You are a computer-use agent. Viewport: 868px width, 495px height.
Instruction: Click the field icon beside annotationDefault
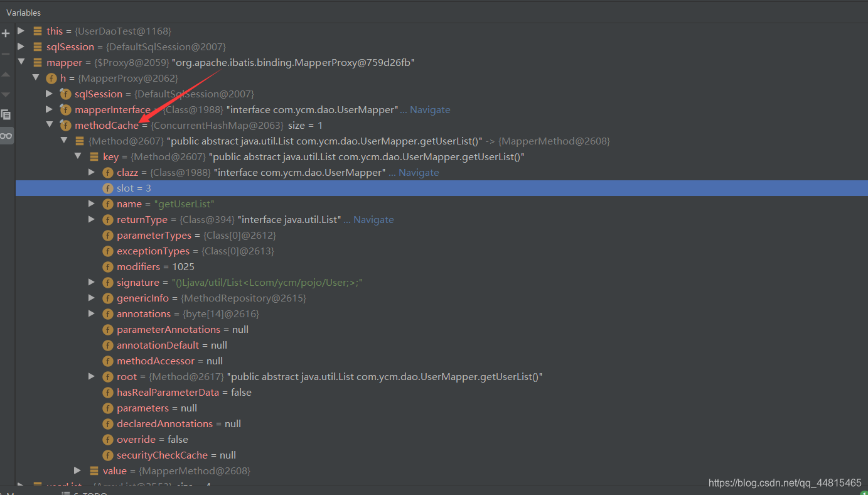[108, 345]
